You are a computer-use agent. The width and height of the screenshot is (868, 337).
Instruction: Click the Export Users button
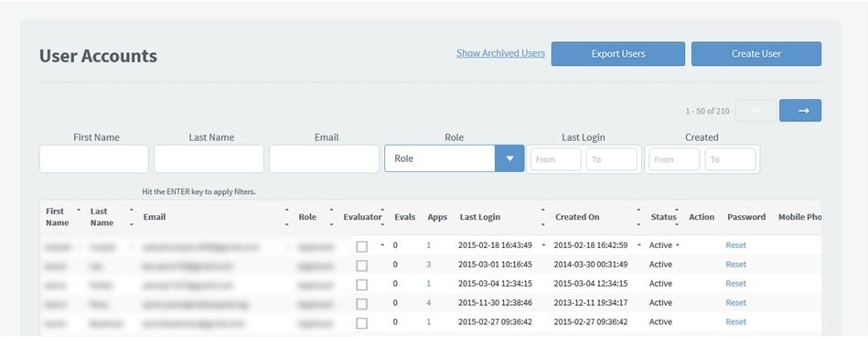click(x=617, y=54)
